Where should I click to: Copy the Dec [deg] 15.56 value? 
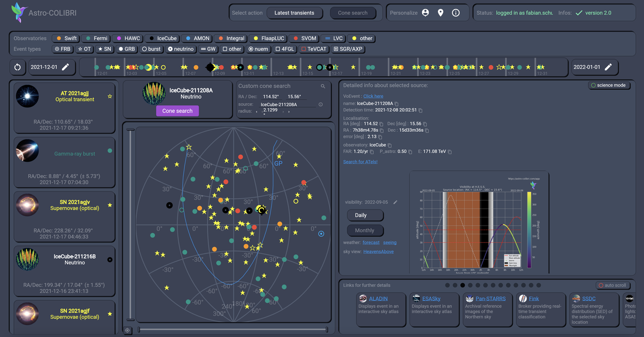tap(425, 124)
